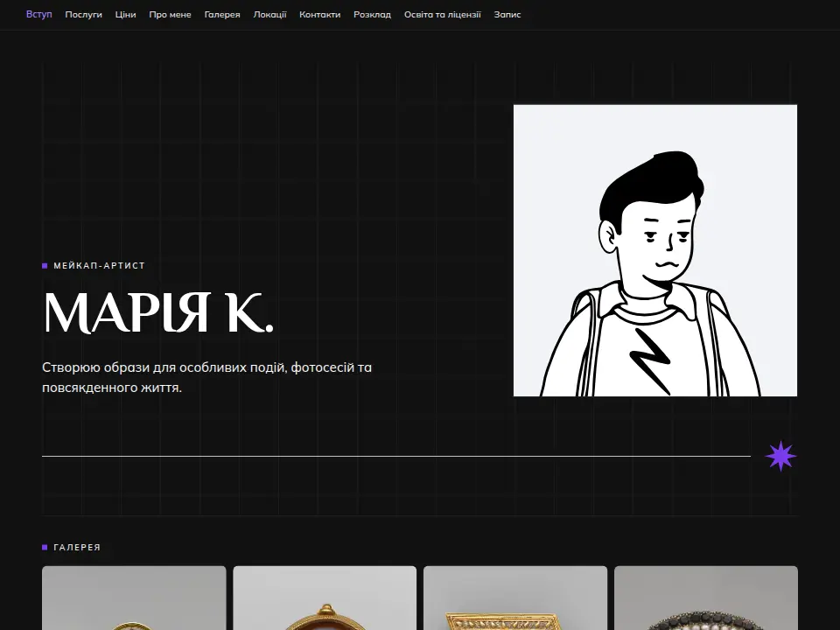This screenshot has height=630, width=840.
Task: Go to Освіта та ліцензії
Action: click(x=443, y=15)
